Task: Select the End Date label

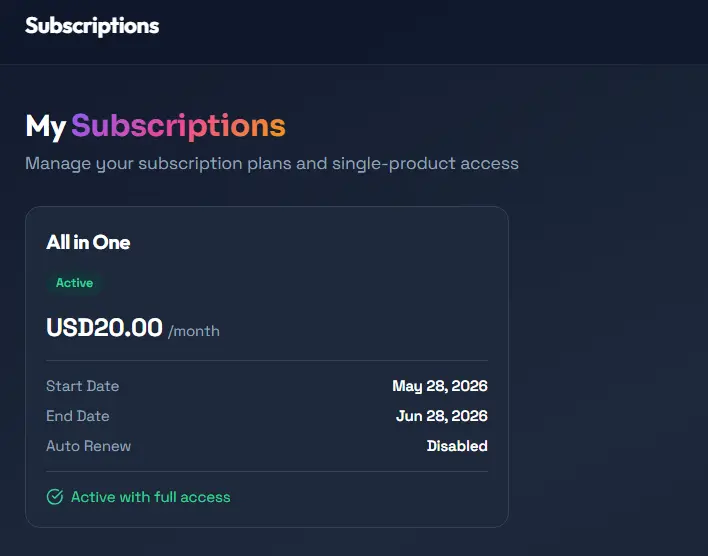Action: (x=78, y=416)
